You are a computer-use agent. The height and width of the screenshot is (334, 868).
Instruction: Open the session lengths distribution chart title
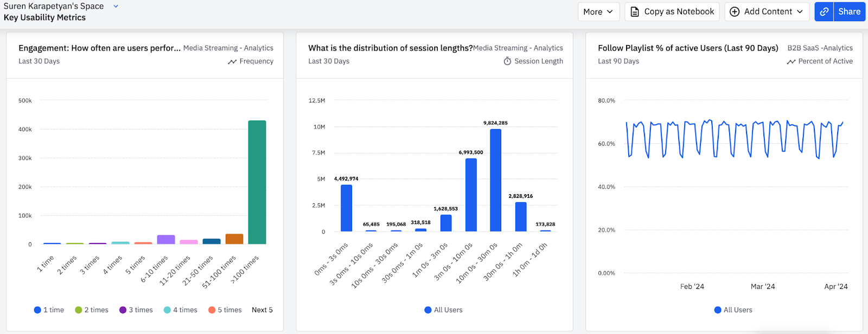pos(391,48)
